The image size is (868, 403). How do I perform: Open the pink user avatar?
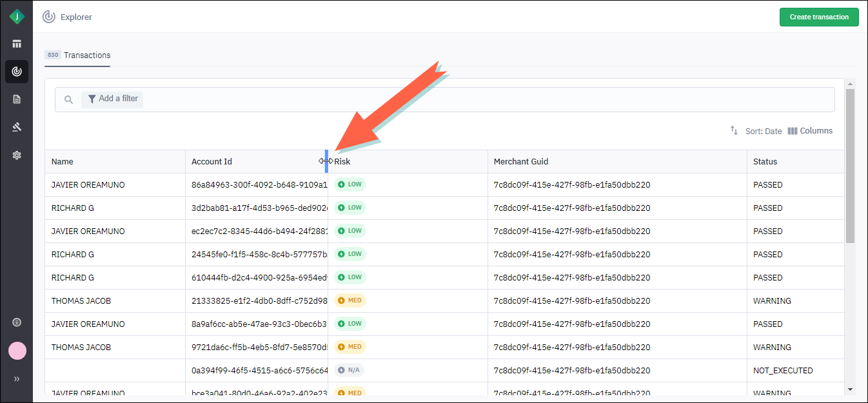point(17,351)
